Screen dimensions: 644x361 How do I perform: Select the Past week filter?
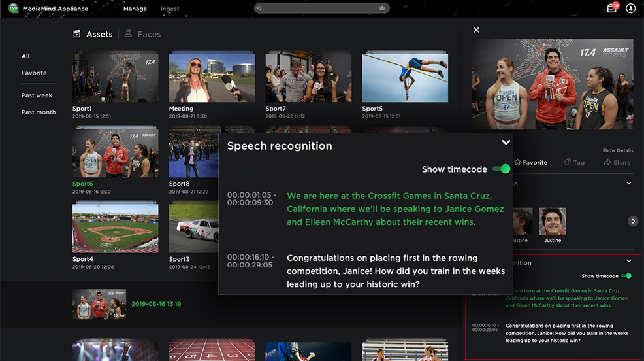[x=37, y=95]
